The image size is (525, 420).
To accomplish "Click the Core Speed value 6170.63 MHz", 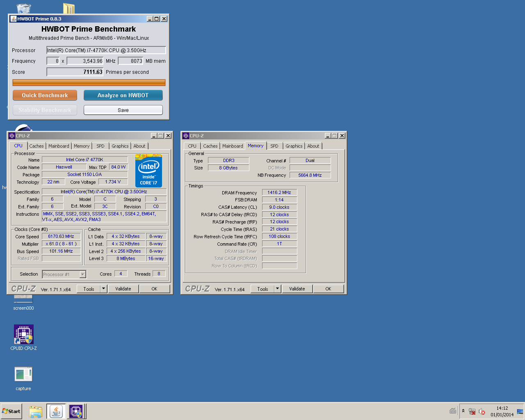I will [x=61, y=237].
